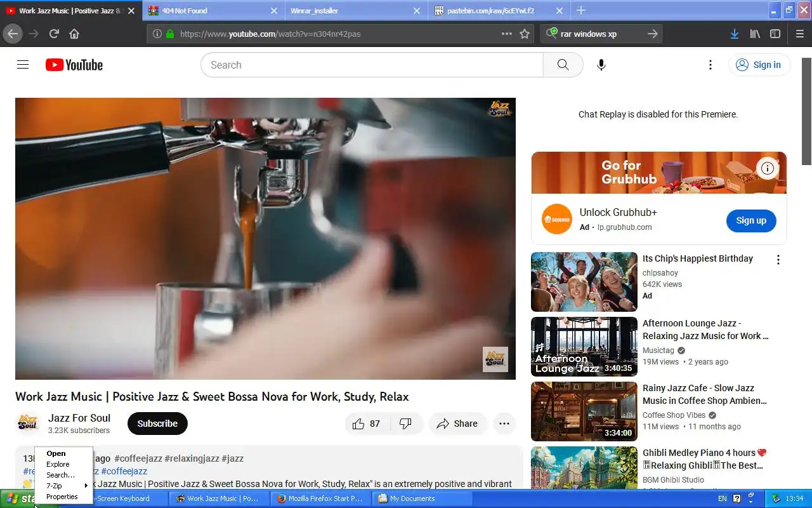Viewport: 812px width, 508px height.
Task: Open the Firefox downloads arrow
Action: [x=734, y=34]
